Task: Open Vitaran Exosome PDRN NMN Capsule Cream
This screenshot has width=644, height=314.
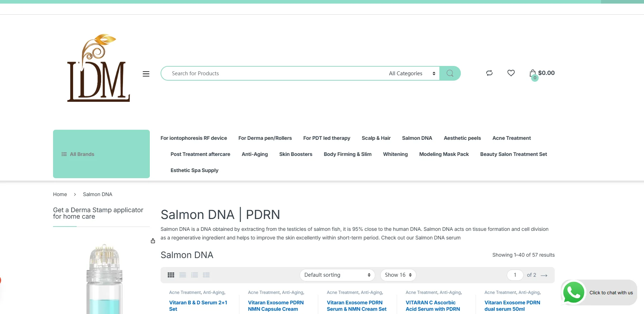Action: (x=276, y=306)
